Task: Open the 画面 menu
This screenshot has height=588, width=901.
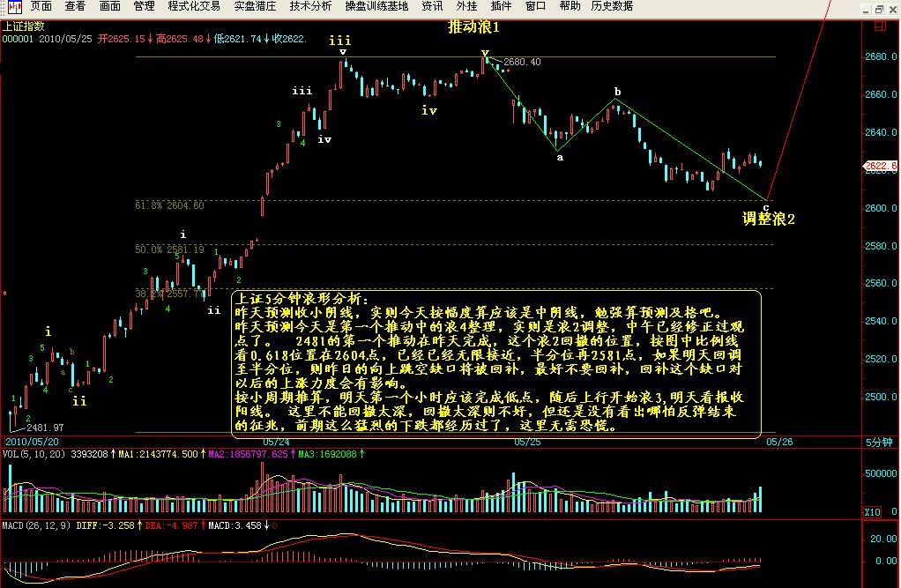Action: tap(109, 6)
